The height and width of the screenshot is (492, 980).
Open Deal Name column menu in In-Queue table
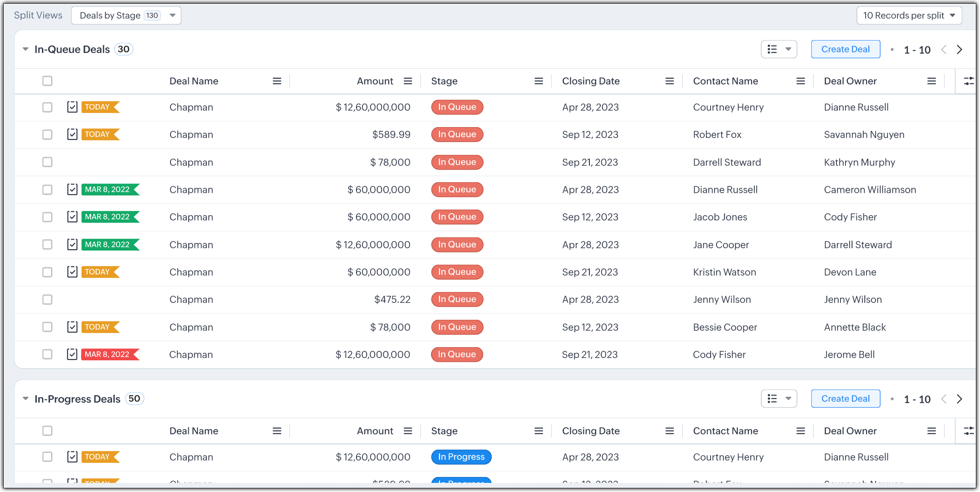click(277, 81)
